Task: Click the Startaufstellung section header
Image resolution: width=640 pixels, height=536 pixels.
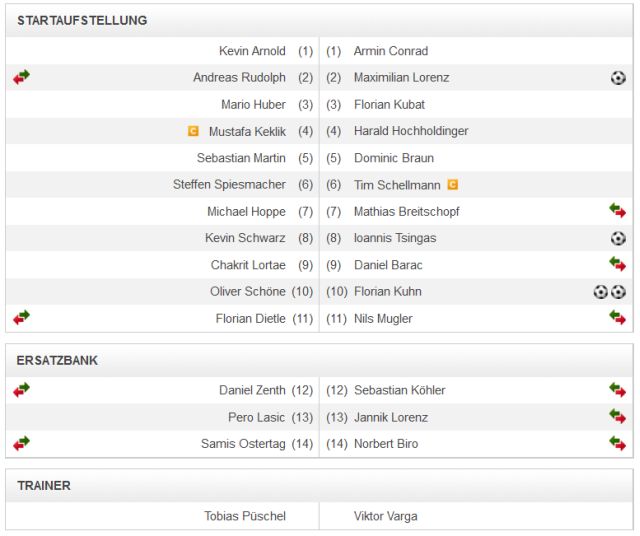Action: [x=82, y=20]
